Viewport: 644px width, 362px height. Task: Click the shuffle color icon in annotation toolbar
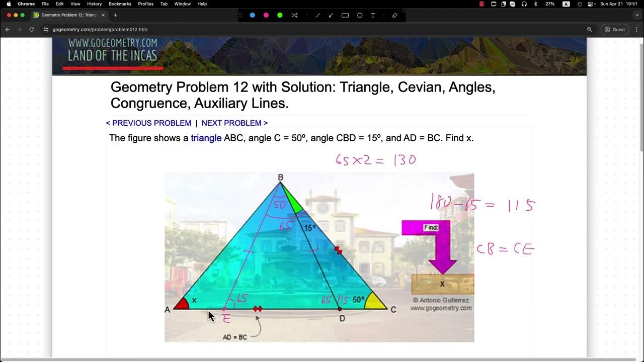click(x=294, y=15)
